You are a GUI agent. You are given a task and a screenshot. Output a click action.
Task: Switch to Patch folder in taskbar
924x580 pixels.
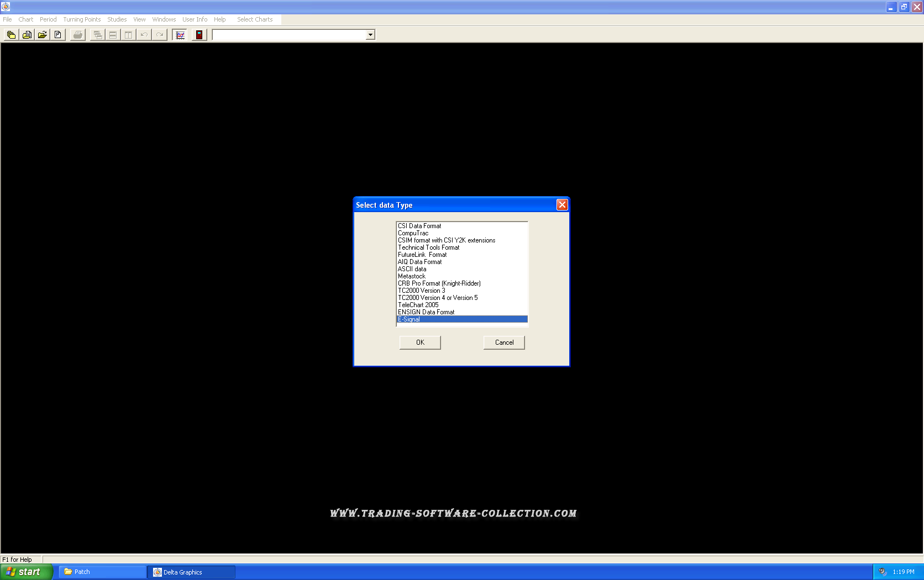click(102, 572)
